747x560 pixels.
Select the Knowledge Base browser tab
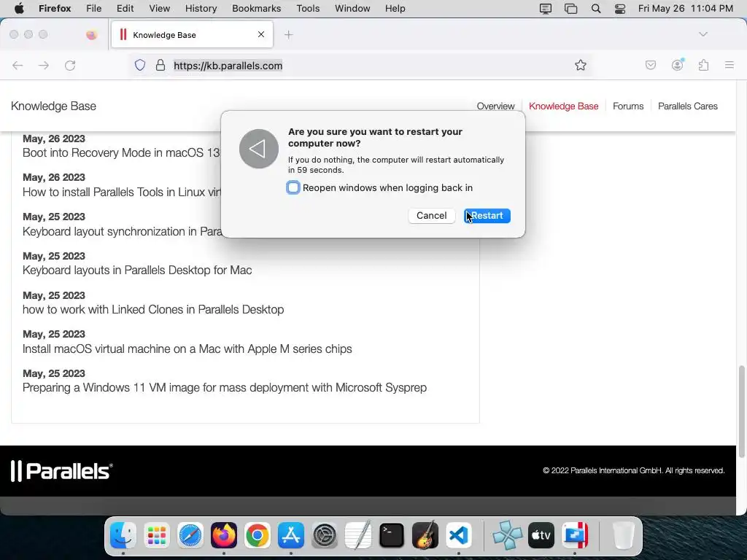tap(192, 35)
